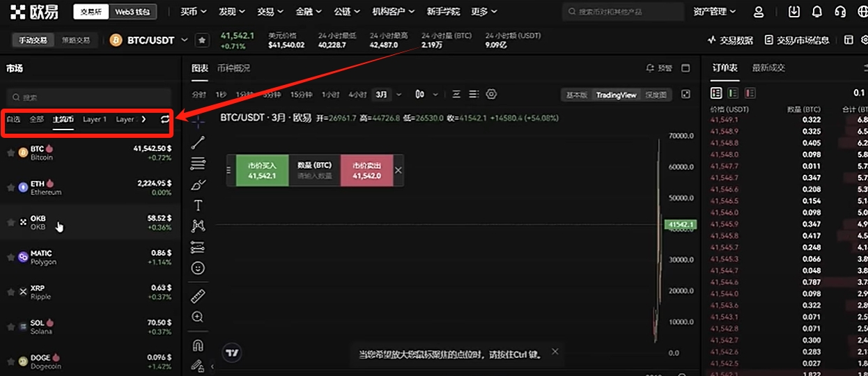Show asks-only order book view
Screen dimensions: 868x376
(750, 93)
